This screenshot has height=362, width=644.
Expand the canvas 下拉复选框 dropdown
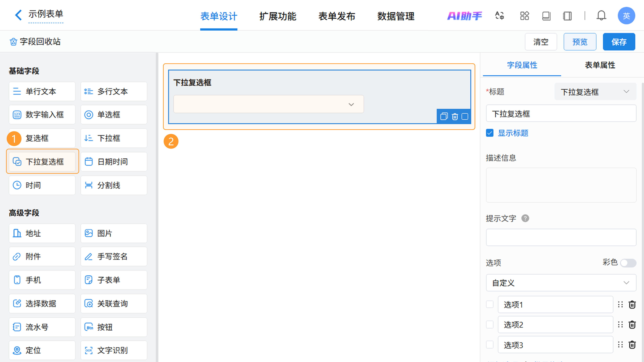[269, 104]
